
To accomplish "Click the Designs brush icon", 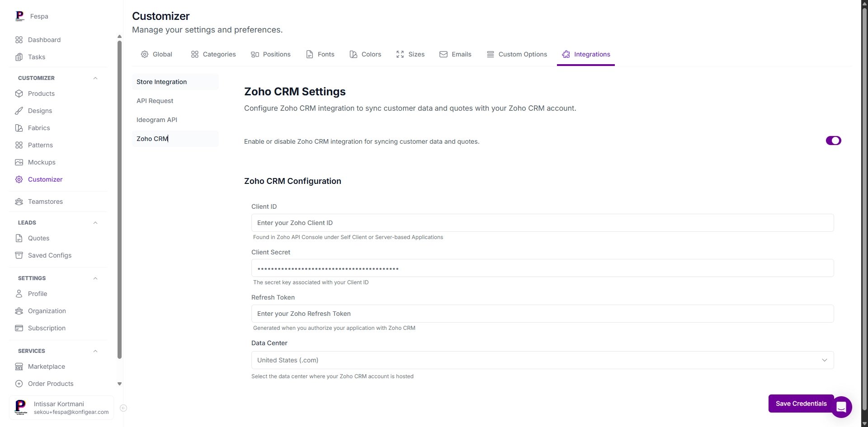I will (x=19, y=111).
